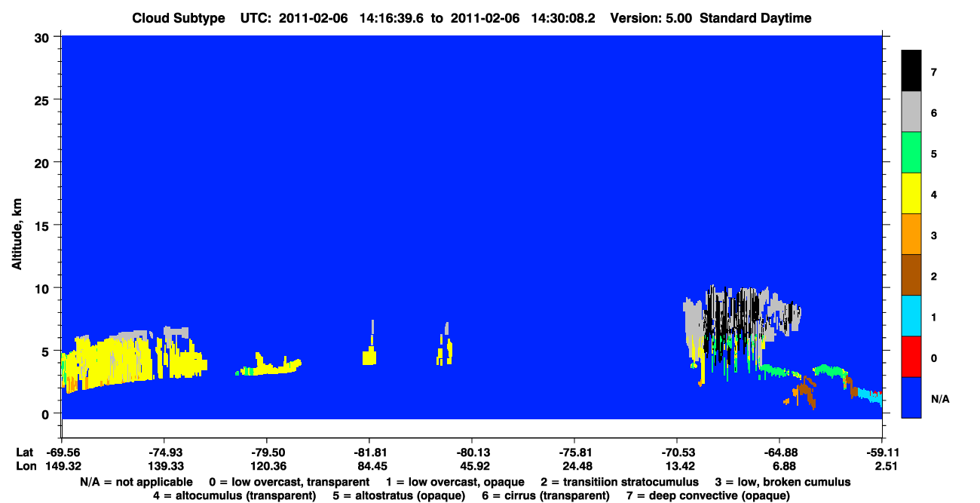Viewport: 980px width, 503px height.
Task: Click 'Version: 5.00' in the title
Action: coord(651,18)
